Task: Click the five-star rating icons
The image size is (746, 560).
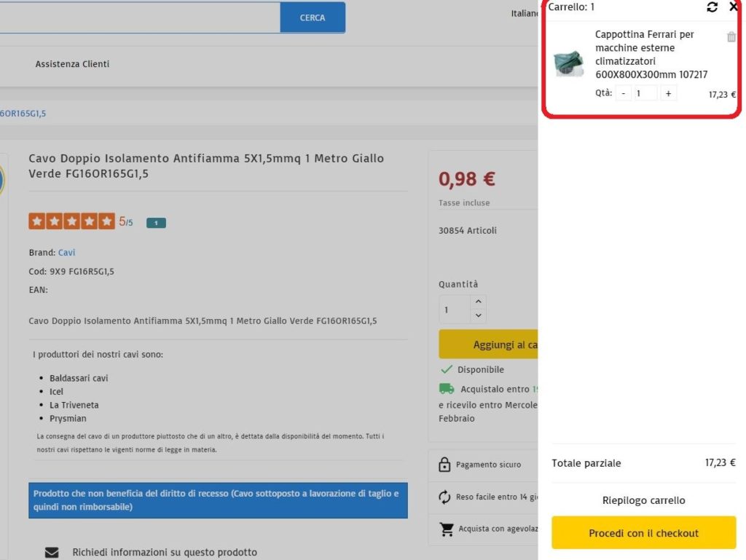Action: (71, 221)
